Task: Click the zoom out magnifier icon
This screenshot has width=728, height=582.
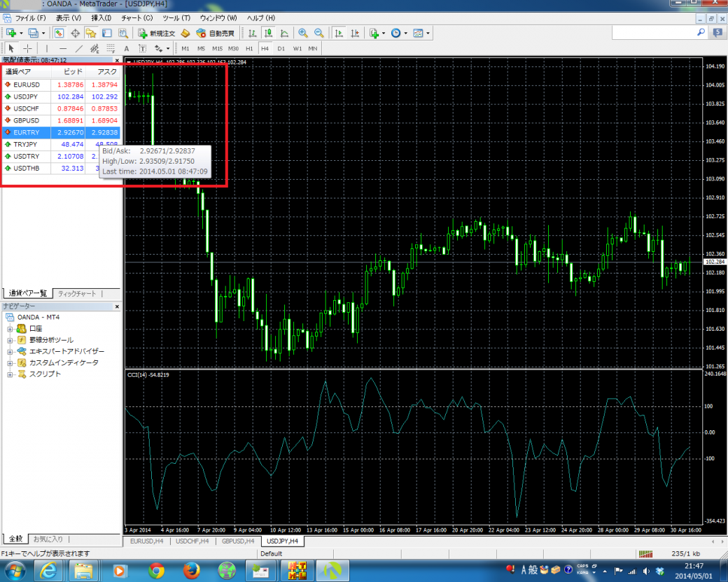Action: click(319, 33)
